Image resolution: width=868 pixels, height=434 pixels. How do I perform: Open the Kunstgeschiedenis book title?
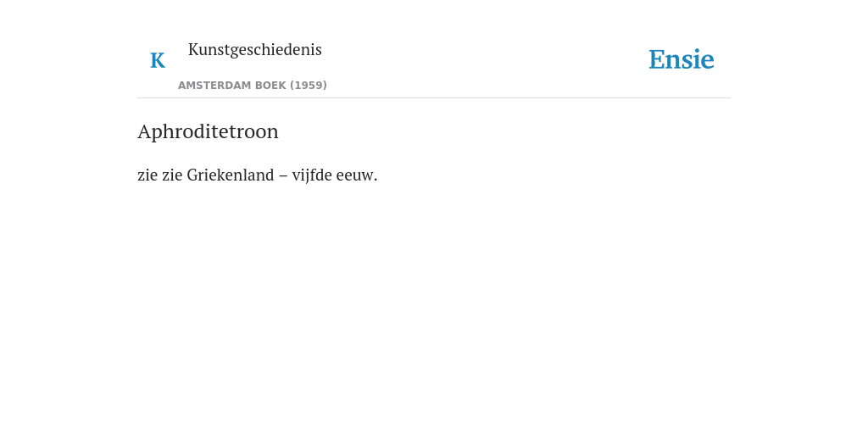click(254, 50)
